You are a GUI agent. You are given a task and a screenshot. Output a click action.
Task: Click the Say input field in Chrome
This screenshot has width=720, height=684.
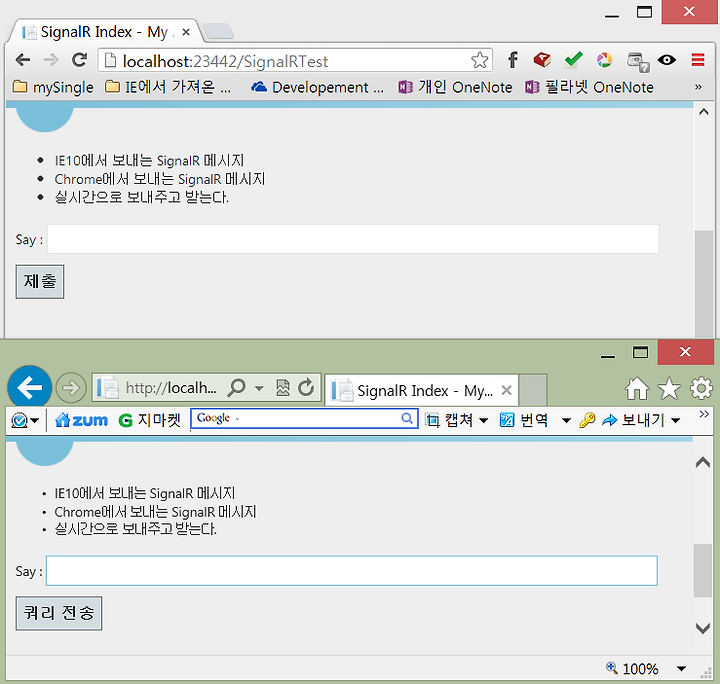coord(353,239)
